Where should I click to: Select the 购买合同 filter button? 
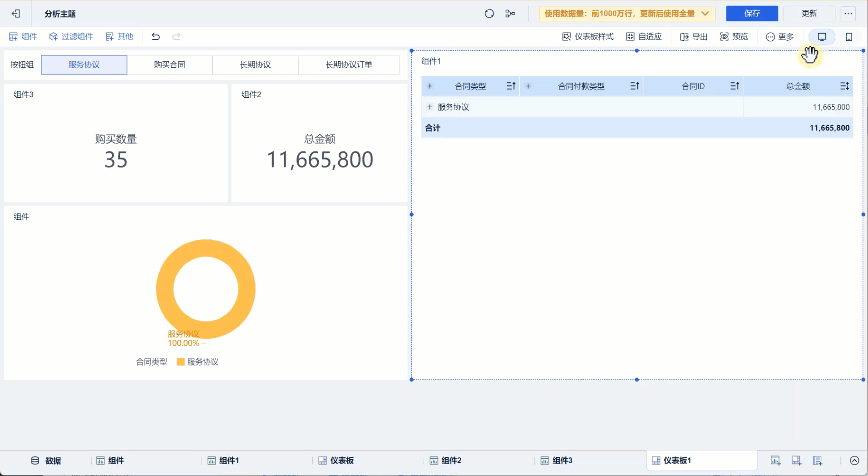170,64
